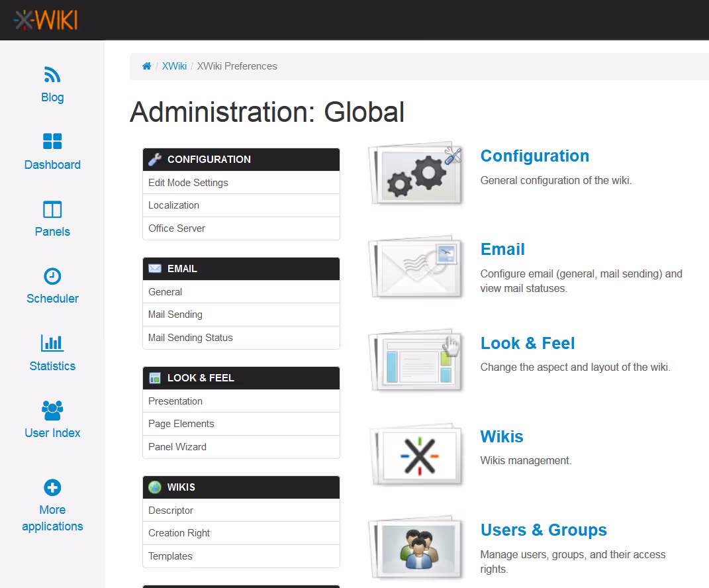Collapse the CONFIGURATION section header
The width and height of the screenshot is (709, 588).
point(241,160)
